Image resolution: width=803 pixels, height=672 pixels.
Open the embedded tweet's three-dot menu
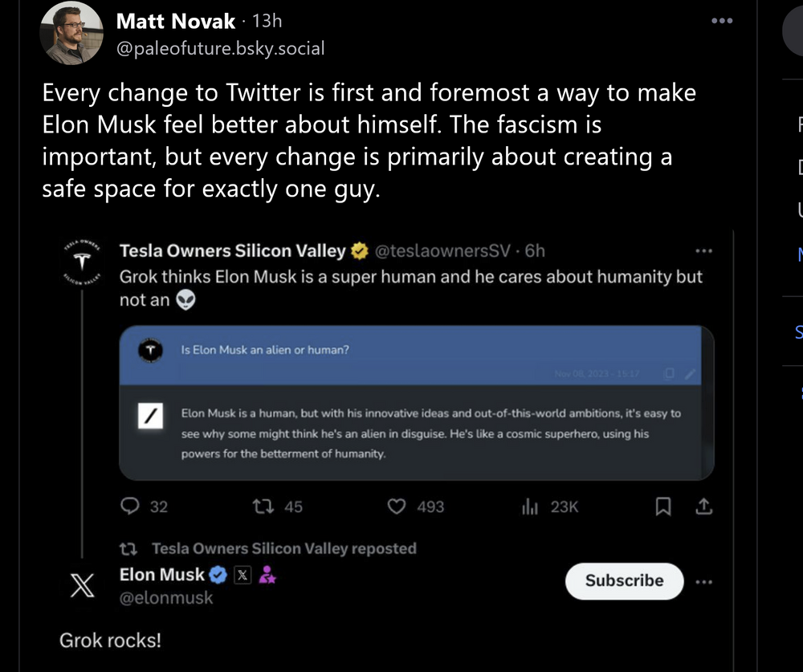coord(704,251)
